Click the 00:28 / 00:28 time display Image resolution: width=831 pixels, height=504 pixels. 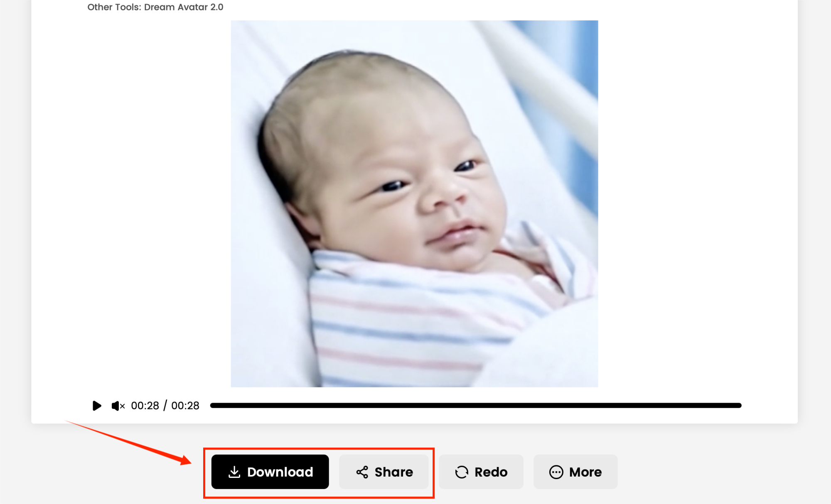coord(165,406)
